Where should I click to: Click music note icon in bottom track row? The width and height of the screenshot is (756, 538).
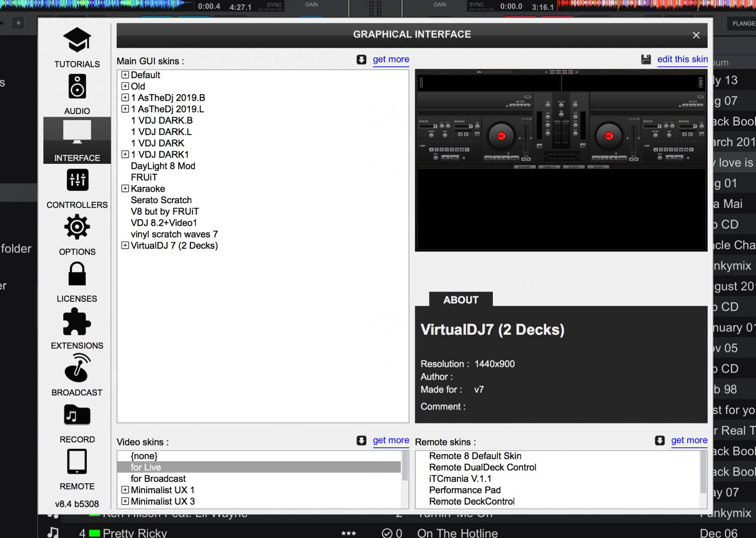point(53,533)
